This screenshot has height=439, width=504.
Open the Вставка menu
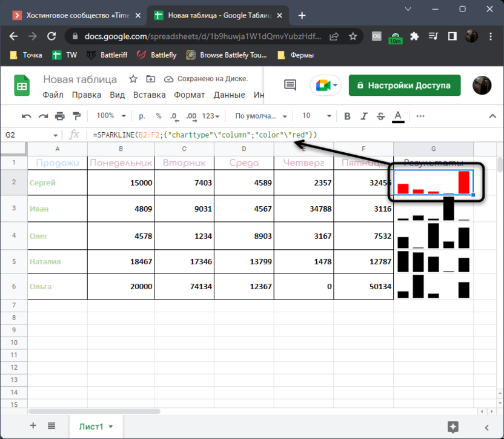click(149, 95)
